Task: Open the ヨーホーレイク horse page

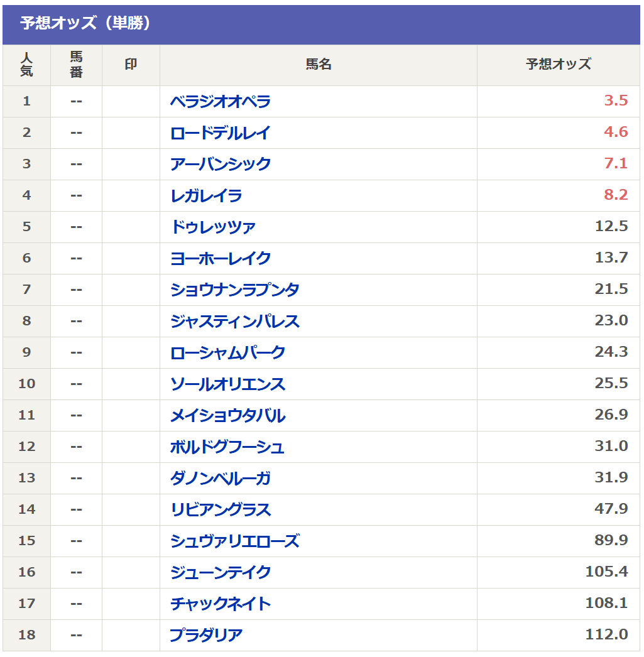Action: [x=221, y=259]
